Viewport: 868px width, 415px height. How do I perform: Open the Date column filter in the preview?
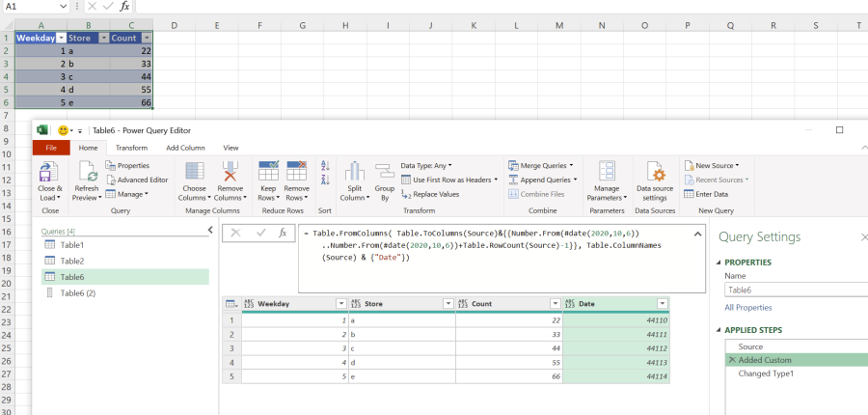click(x=662, y=304)
